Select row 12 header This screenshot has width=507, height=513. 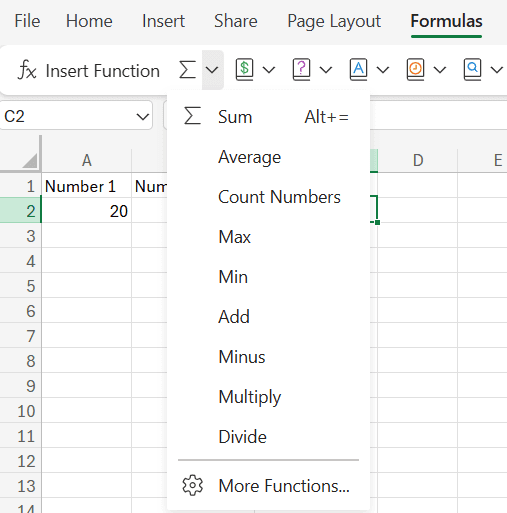[21, 461]
